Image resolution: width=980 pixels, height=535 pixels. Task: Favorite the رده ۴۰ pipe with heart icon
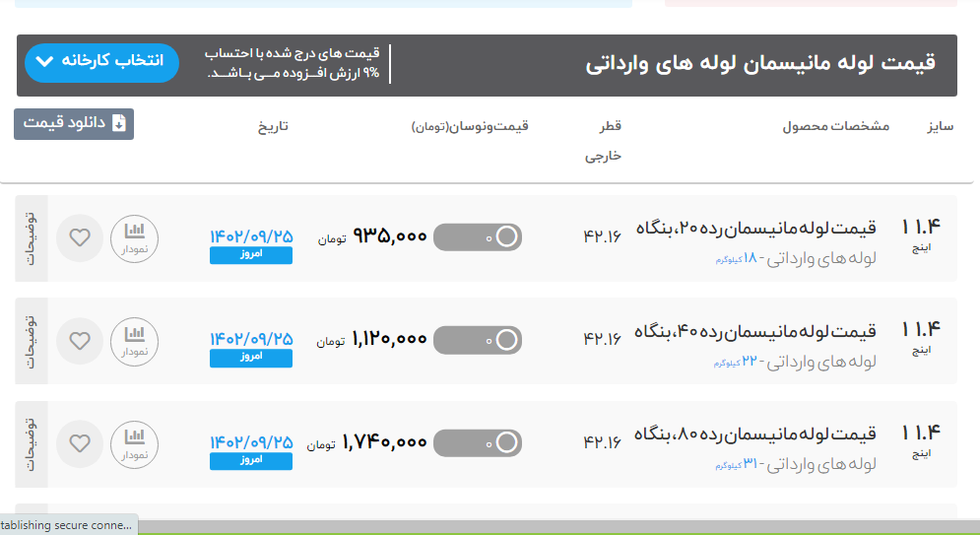80,341
